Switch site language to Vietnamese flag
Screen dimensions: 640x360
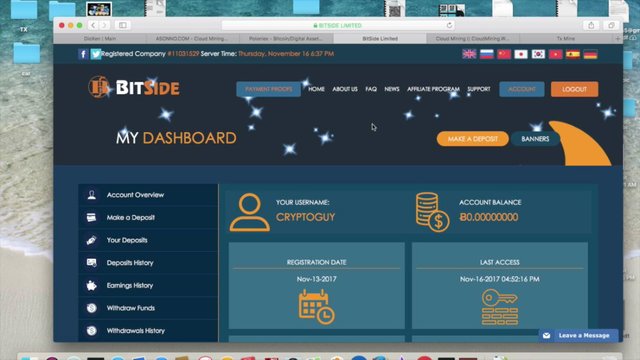[556, 54]
